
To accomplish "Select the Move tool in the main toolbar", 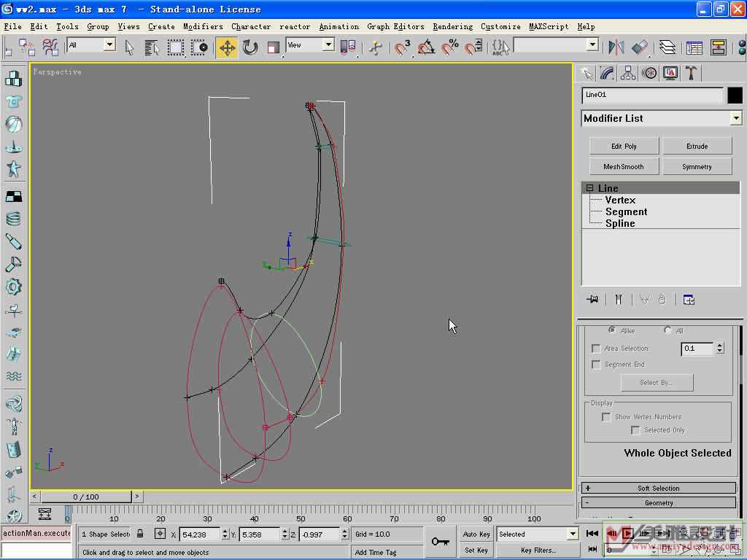I will (x=227, y=47).
